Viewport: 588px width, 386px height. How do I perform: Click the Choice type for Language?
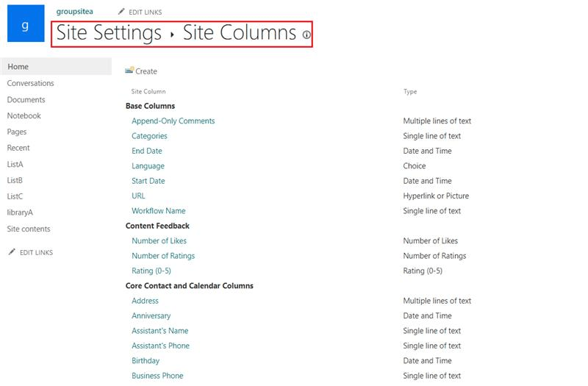click(x=415, y=166)
